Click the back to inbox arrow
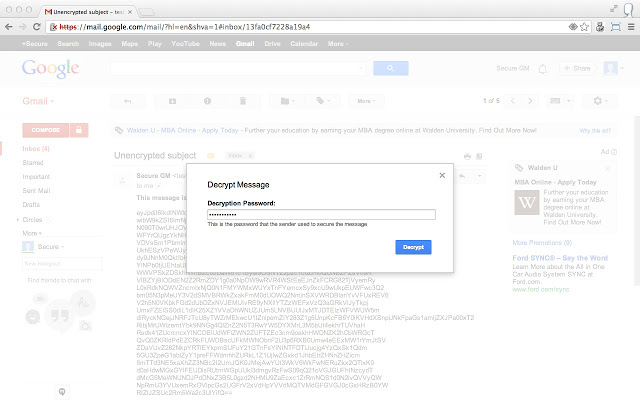The height and width of the screenshot is (400, 640). (127, 101)
